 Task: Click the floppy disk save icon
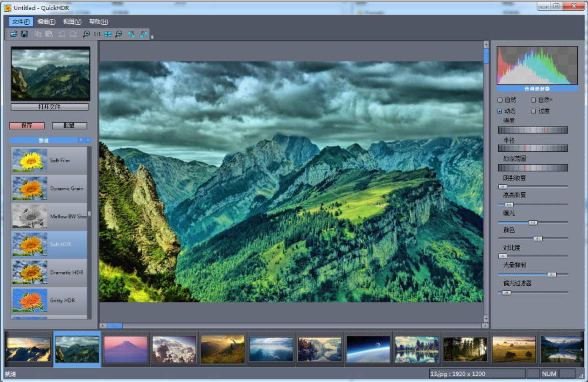(x=25, y=34)
